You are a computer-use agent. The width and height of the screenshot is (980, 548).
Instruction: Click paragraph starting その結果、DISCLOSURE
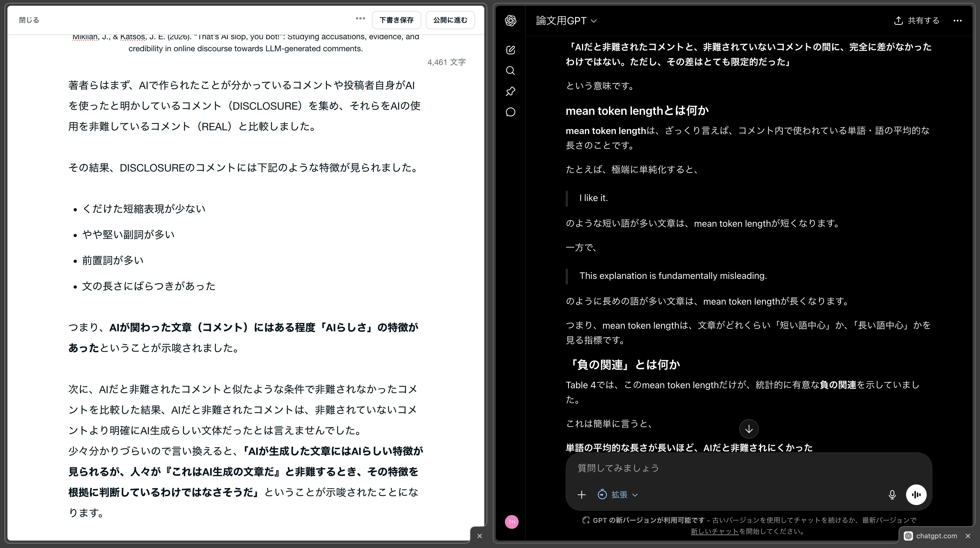coord(244,167)
